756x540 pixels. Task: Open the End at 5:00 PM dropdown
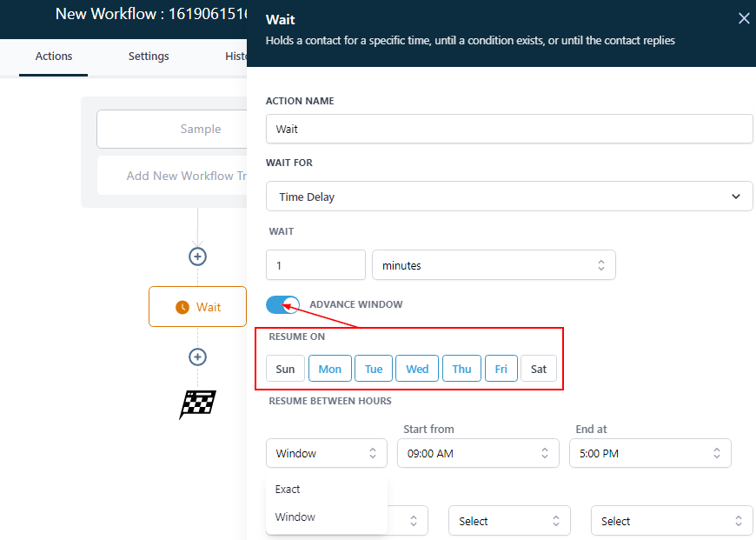650,453
